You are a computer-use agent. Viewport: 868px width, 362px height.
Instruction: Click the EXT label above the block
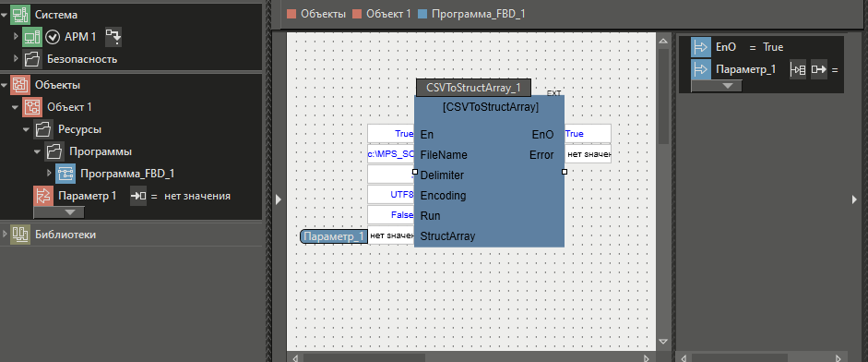(x=554, y=93)
